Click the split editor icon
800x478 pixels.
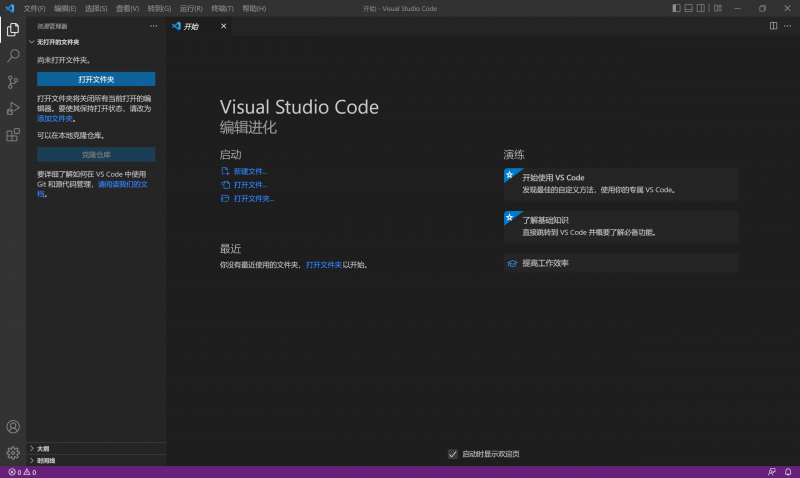point(773,26)
